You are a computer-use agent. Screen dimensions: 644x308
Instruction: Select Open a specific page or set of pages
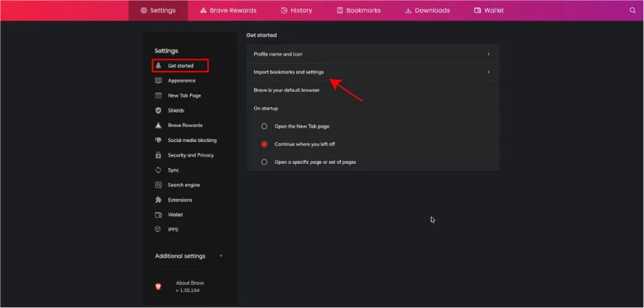(264, 162)
